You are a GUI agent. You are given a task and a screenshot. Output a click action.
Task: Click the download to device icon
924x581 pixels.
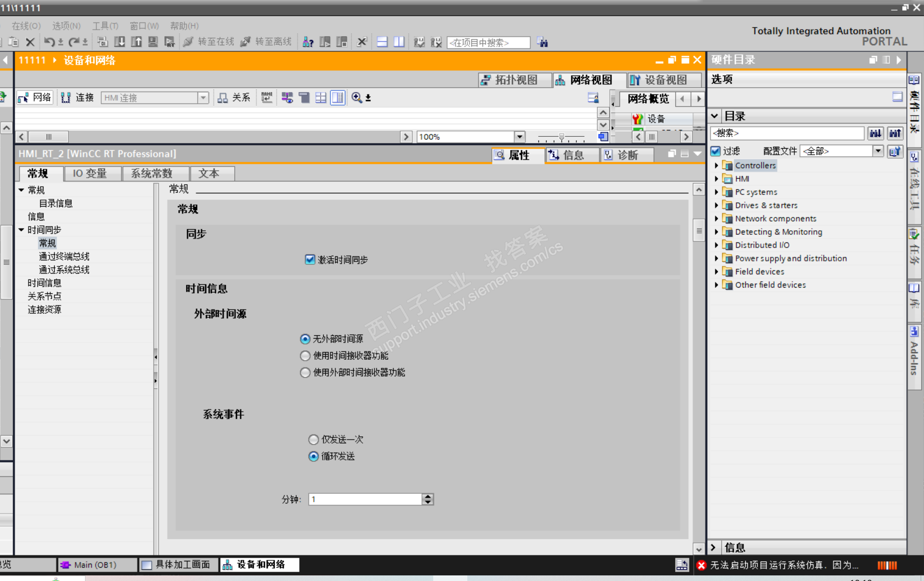click(119, 42)
